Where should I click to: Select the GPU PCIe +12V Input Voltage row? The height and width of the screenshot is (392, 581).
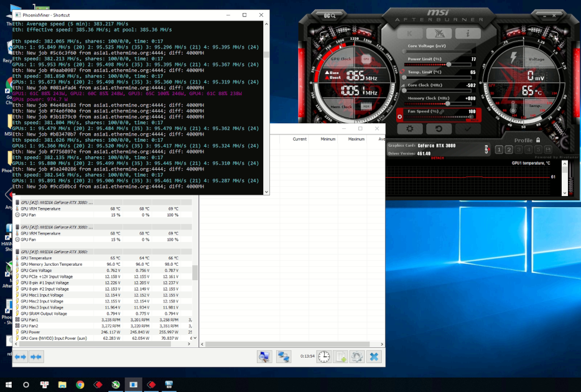[x=103, y=276]
